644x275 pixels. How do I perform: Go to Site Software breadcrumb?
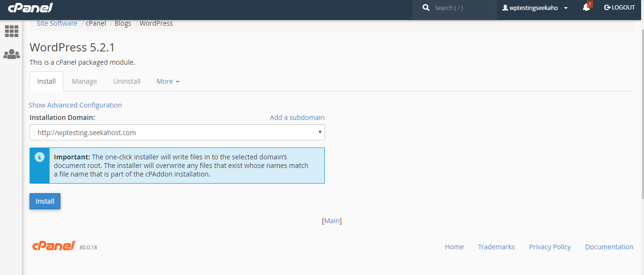pos(57,23)
